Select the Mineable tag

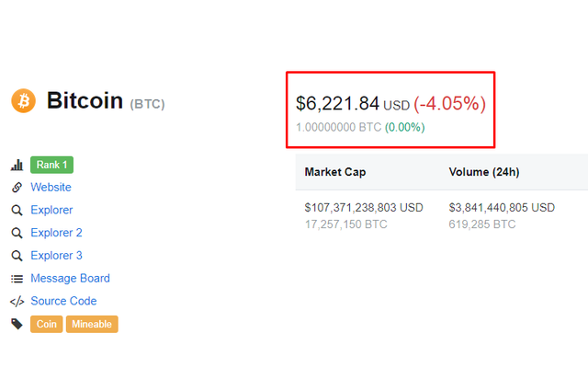pos(92,324)
